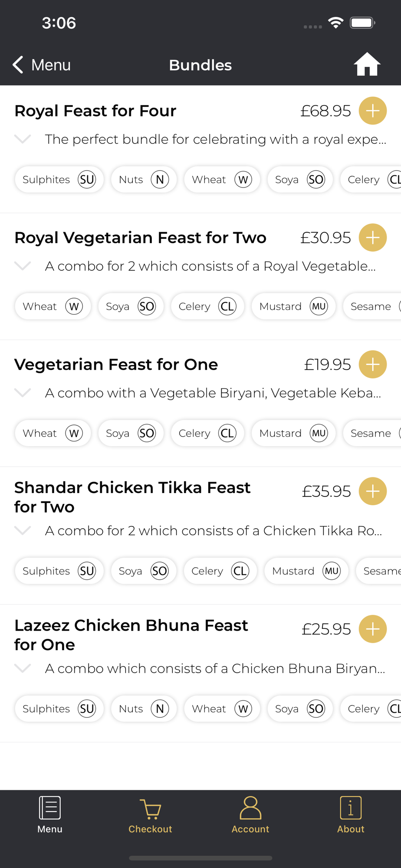The width and height of the screenshot is (401, 868).
Task: Expand Shandar Chicken Tikka Feast description
Action: (x=23, y=530)
